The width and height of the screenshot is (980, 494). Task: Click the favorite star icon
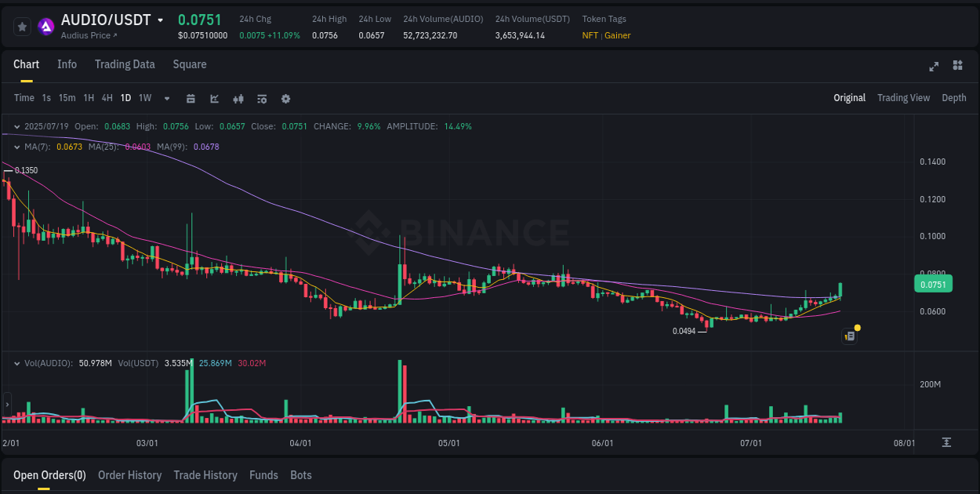pyautogui.click(x=22, y=26)
